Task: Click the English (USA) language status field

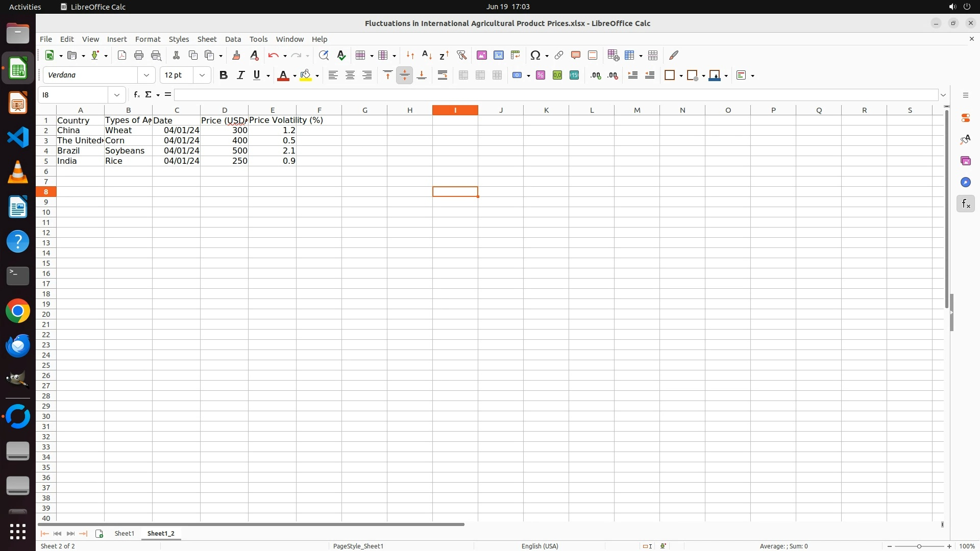Action: coord(540,546)
